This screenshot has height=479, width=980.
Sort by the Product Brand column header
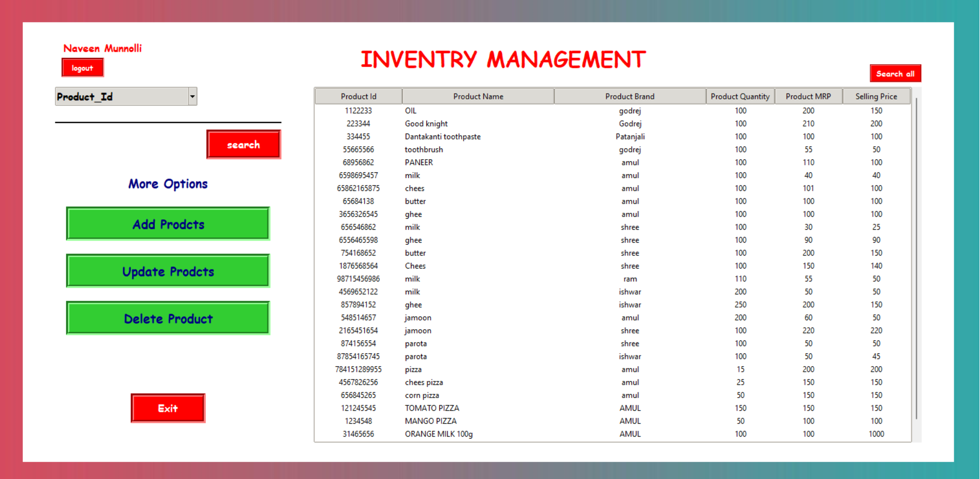pyautogui.click(x=630, y=96)
